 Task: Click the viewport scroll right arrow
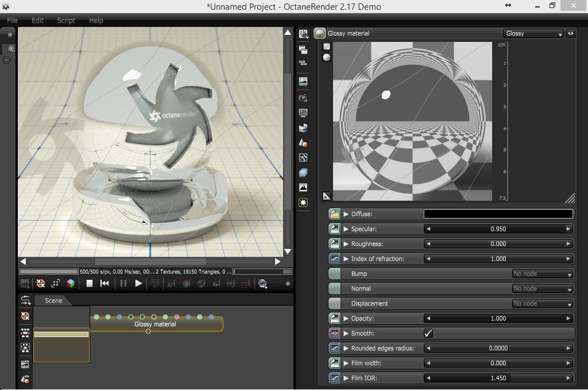[277, 262]
